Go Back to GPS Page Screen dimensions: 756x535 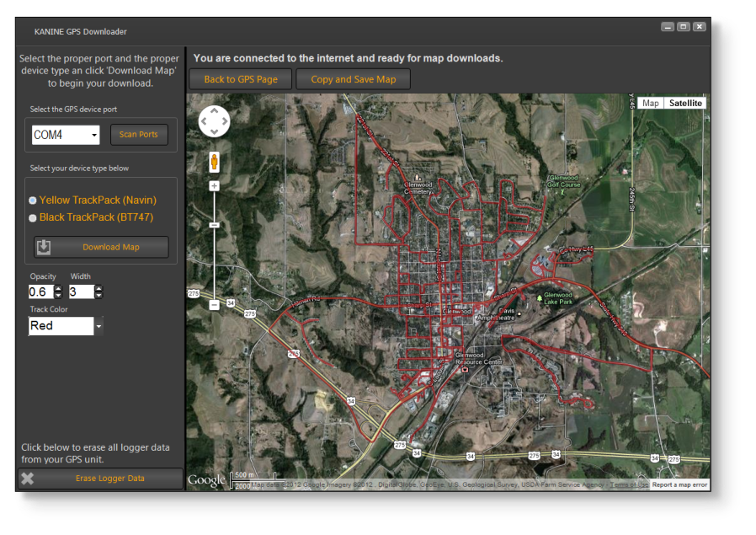241,79
